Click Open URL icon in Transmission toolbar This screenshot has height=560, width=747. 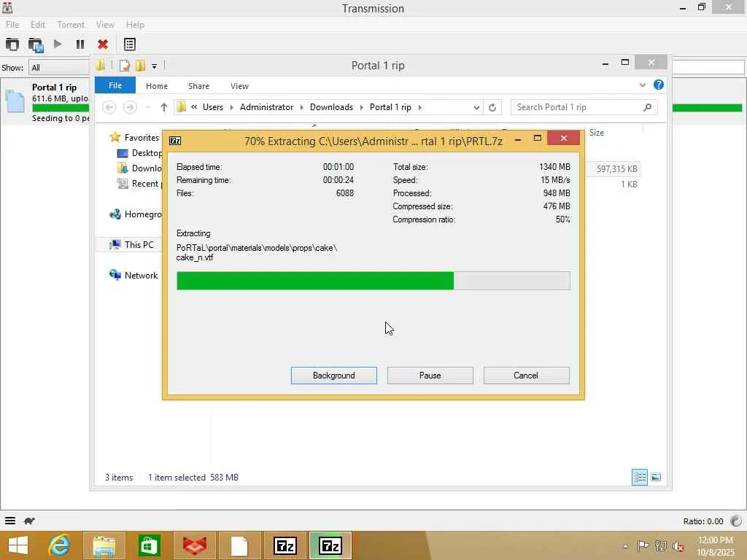36,44
